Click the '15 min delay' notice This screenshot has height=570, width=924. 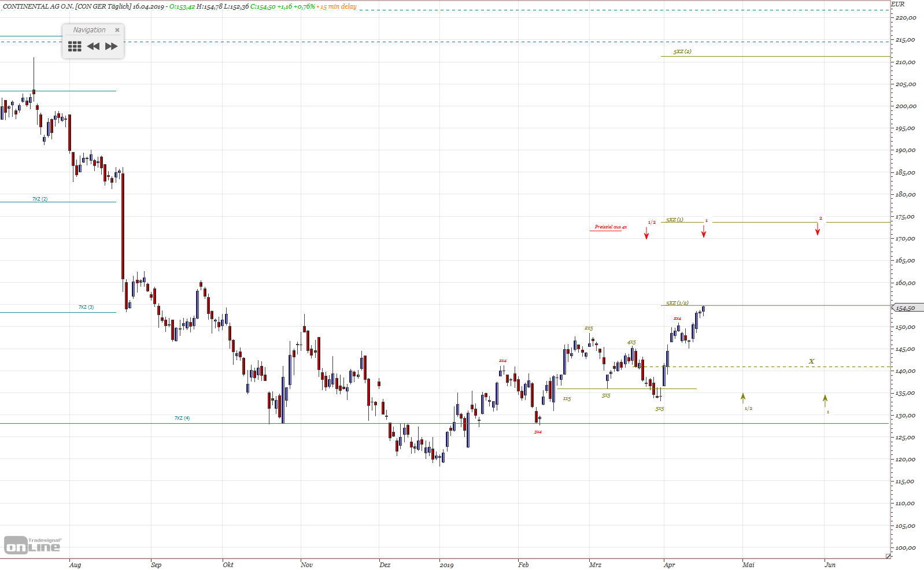[x=338, y=6]
